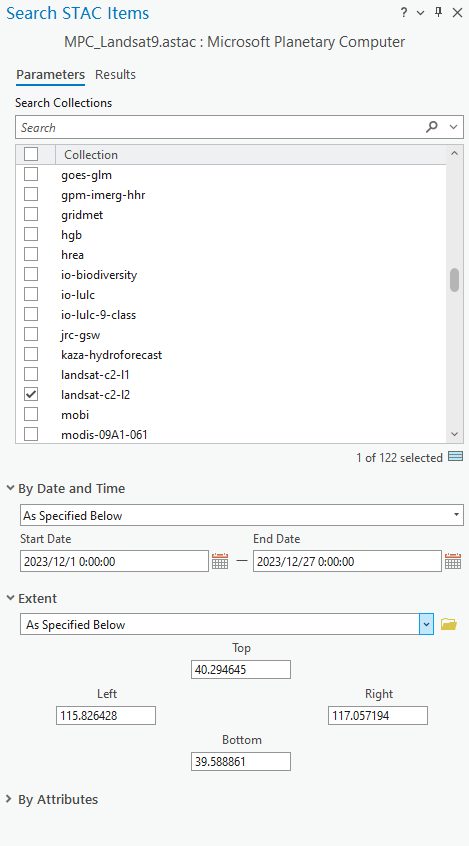
Task: Click the collection list scrollbar thumb
Action: [454, 279]
